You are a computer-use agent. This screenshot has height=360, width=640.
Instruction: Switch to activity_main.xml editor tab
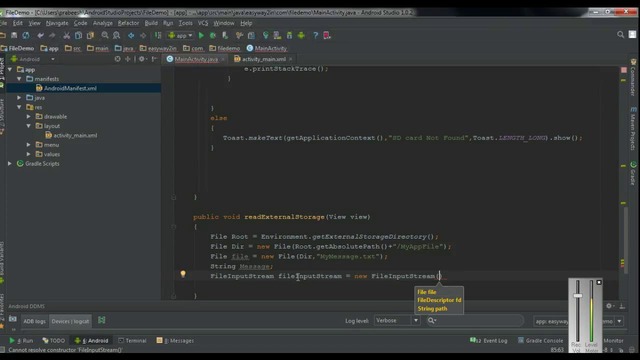coord(263,59)
